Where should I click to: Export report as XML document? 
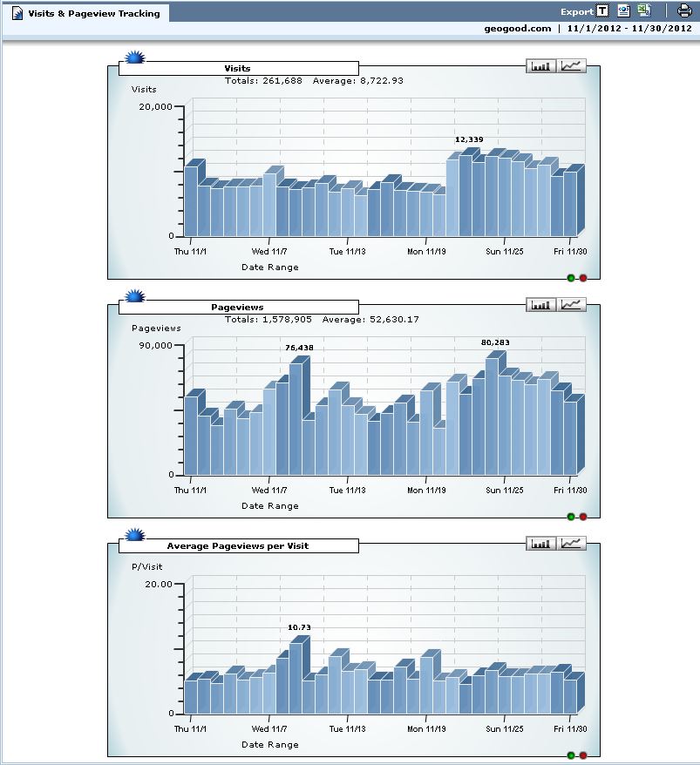coord(623,11)
